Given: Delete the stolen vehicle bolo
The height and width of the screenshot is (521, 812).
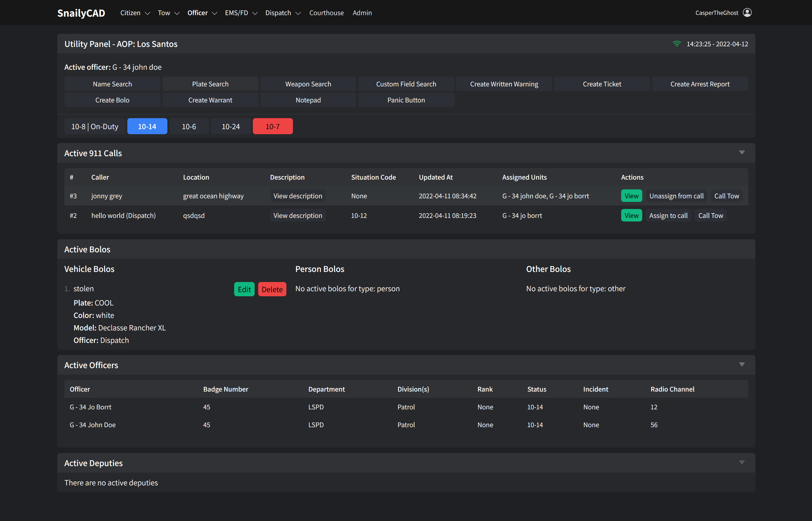Looking at the screenshot, I should pyautogui.click(x=272, y=289).
